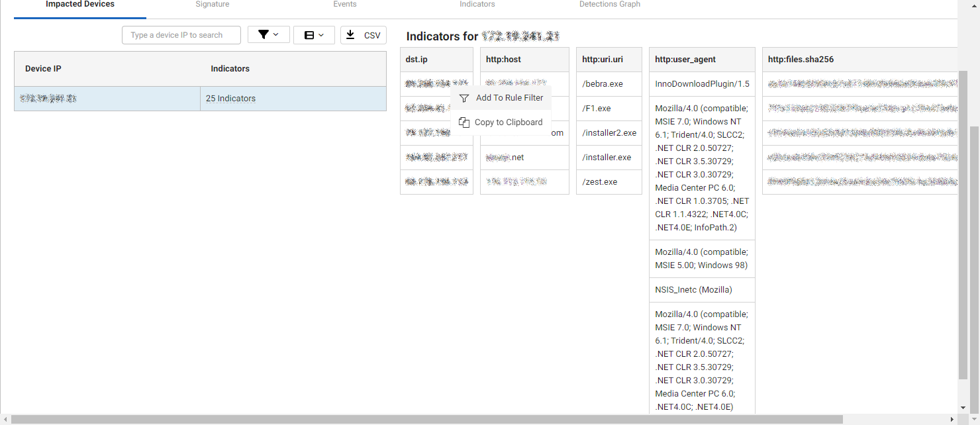Click the scroll right arrow
The image size is (980, 425).
(954, 420)
